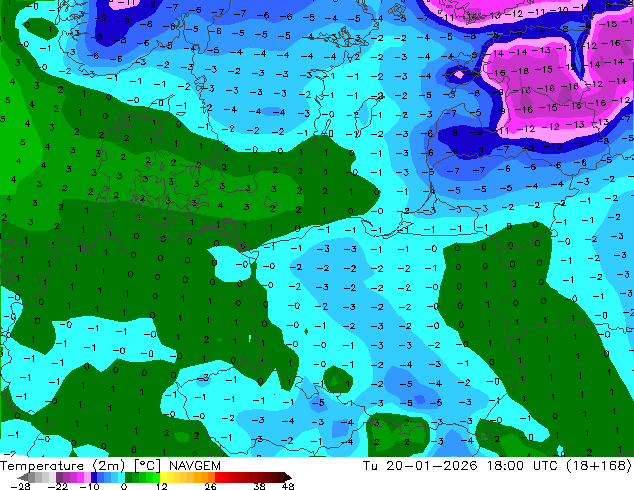Viewport: 634px width, 490px height.
Task: Click the '(18+168)' forecast hour text
Action: pos(601,466)
